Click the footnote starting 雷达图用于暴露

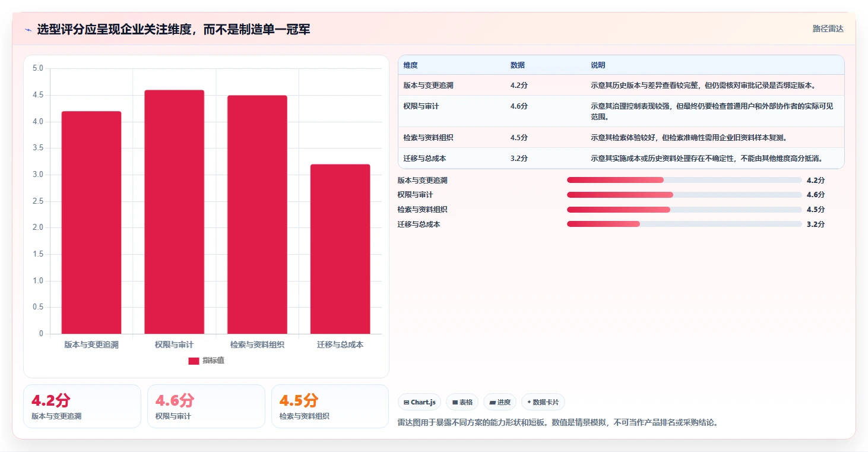(x=557, y=423)
